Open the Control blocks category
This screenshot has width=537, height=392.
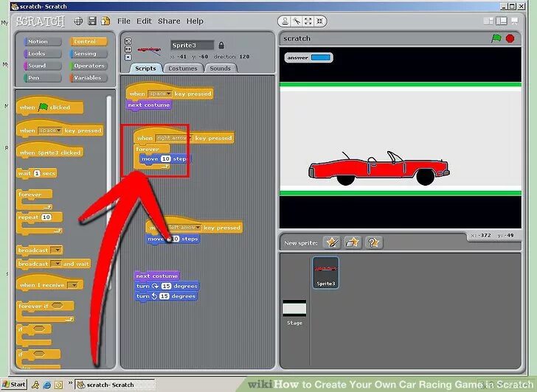(89, 41)
